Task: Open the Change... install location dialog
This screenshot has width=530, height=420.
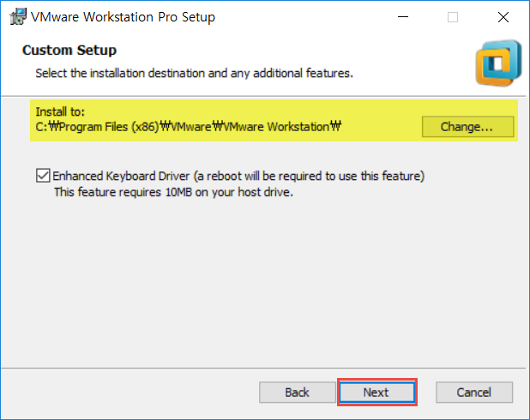Action: click(x=467, y=127)
